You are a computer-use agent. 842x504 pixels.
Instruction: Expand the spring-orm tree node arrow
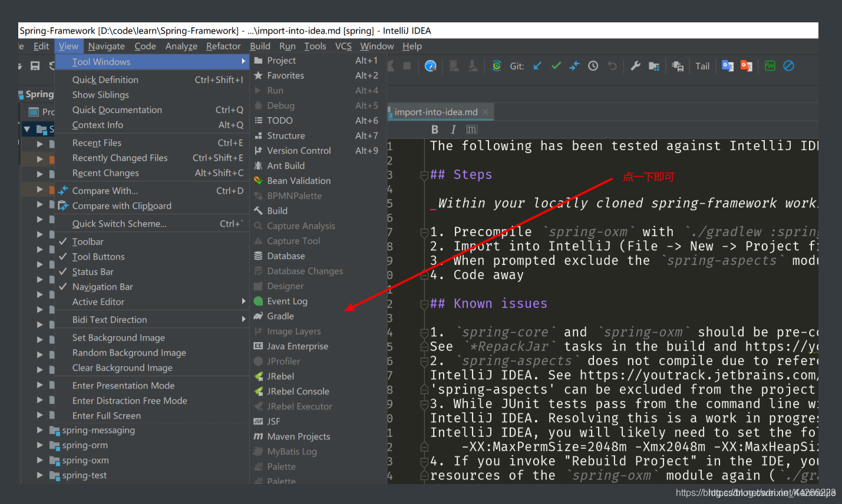(39, 445)
